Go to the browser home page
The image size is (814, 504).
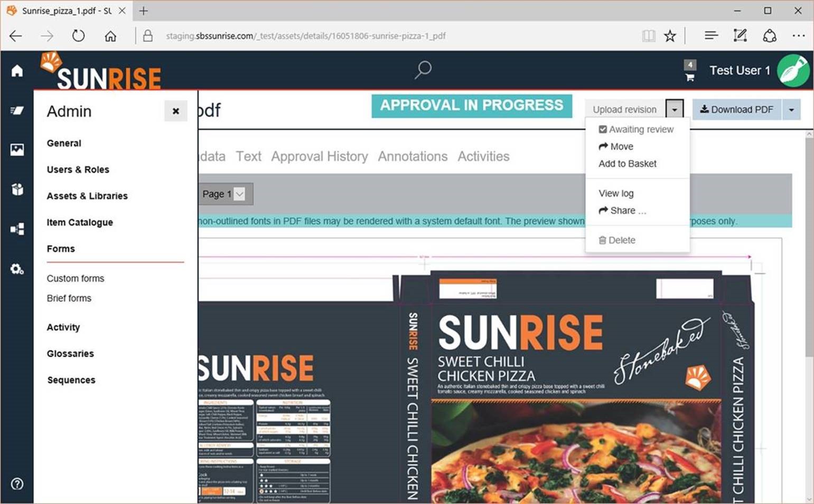[x=110, y=36]
